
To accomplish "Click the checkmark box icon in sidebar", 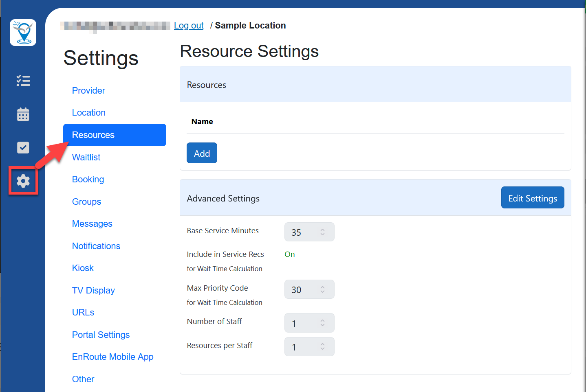I will click(23, 147).
